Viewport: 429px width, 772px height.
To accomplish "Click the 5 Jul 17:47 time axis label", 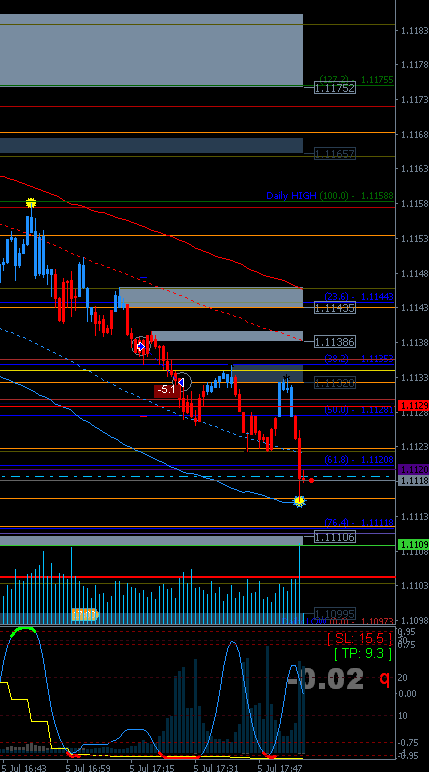I will (x=280, y=768).
